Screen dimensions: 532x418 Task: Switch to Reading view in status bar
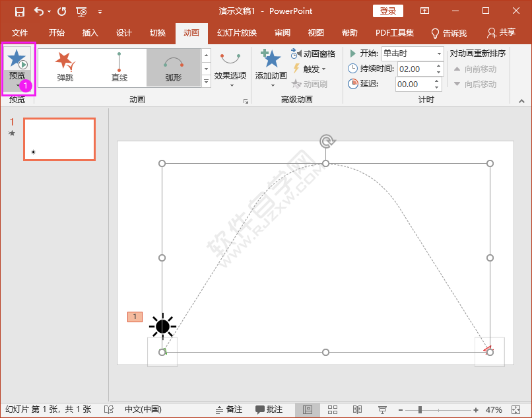pyautogui.click(x=357, y=409)
